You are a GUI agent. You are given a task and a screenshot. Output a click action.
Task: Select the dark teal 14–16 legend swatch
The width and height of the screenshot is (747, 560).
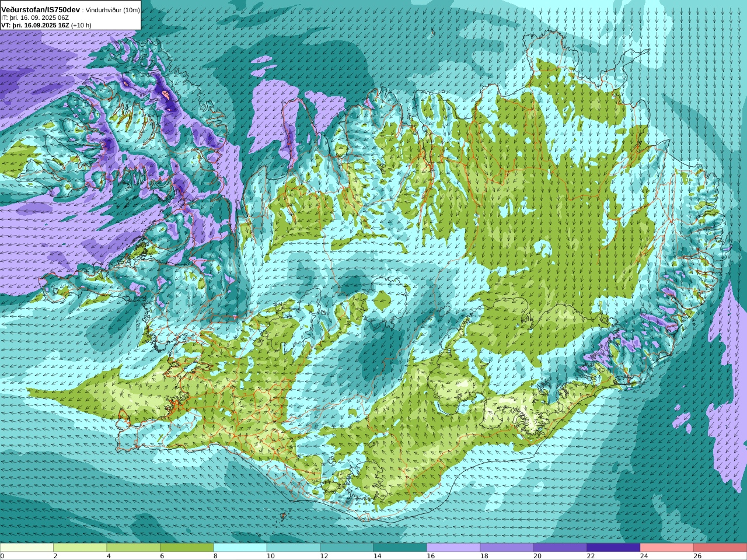[400, 548]
